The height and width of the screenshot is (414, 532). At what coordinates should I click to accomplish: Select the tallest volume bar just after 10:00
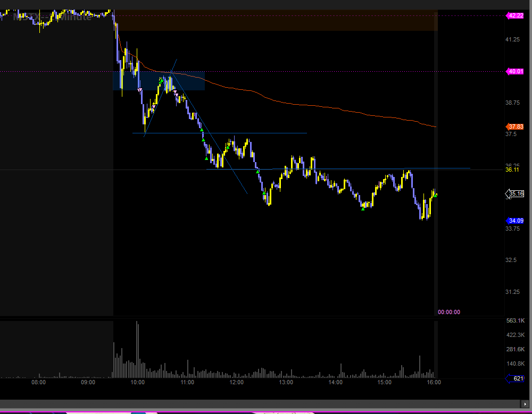(x=137, y=350)
